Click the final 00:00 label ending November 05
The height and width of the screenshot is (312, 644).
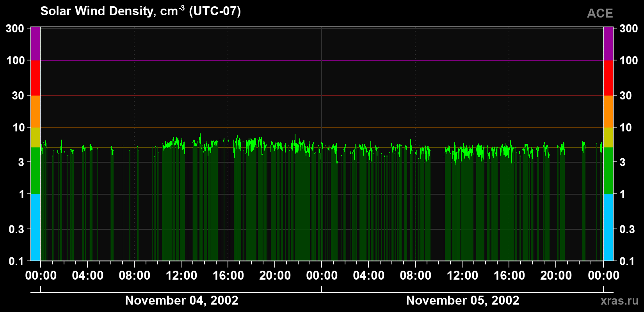coord(603,276)
